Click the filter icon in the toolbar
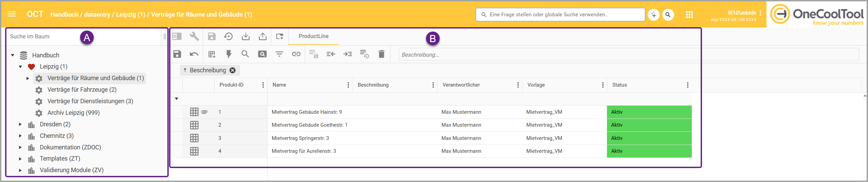Image resolution: width=868 pixels, height=182 pixels. 279,54
